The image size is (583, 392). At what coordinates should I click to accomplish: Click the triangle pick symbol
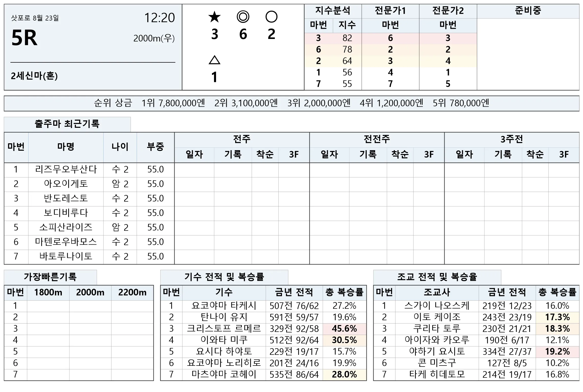click(x=214, y=60)
